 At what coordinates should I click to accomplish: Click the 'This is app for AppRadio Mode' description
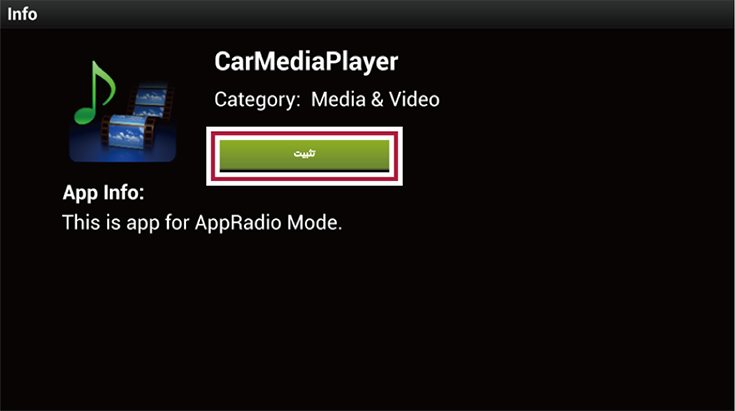pos(202,223)
